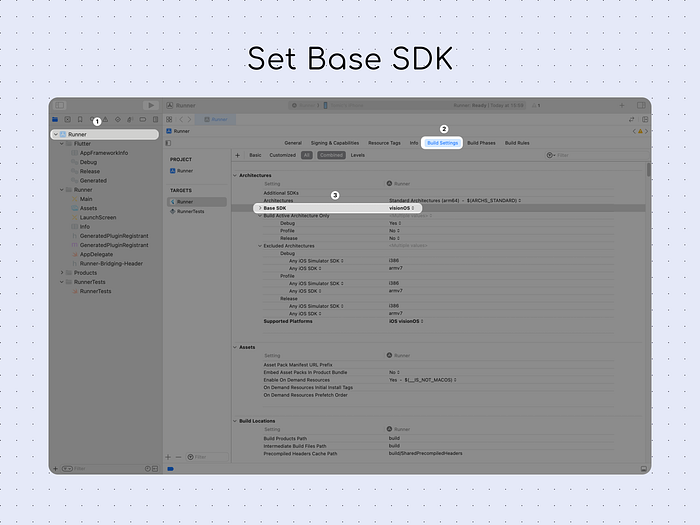Select the Combined view option
The height and width of the screenshot is (525, 700).
click(x=331, y=155)
